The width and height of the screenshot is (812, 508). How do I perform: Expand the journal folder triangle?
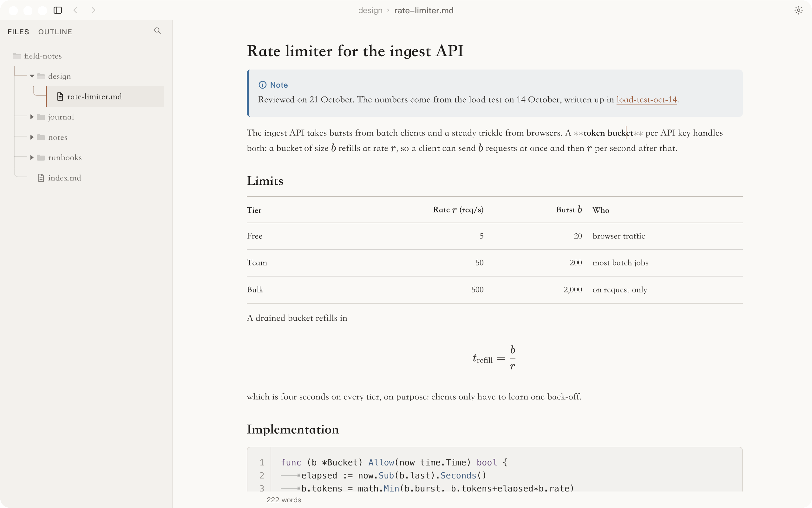point(32,117)
